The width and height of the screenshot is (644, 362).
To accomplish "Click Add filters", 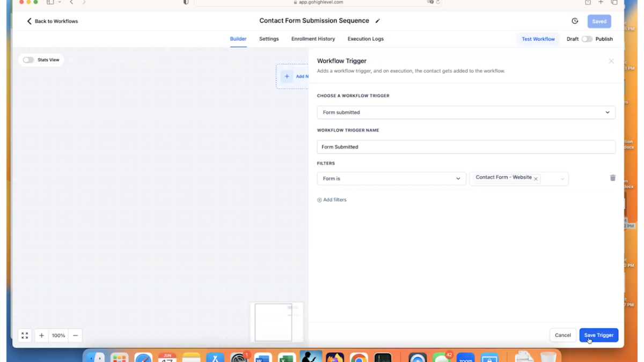I will (332, 200).
